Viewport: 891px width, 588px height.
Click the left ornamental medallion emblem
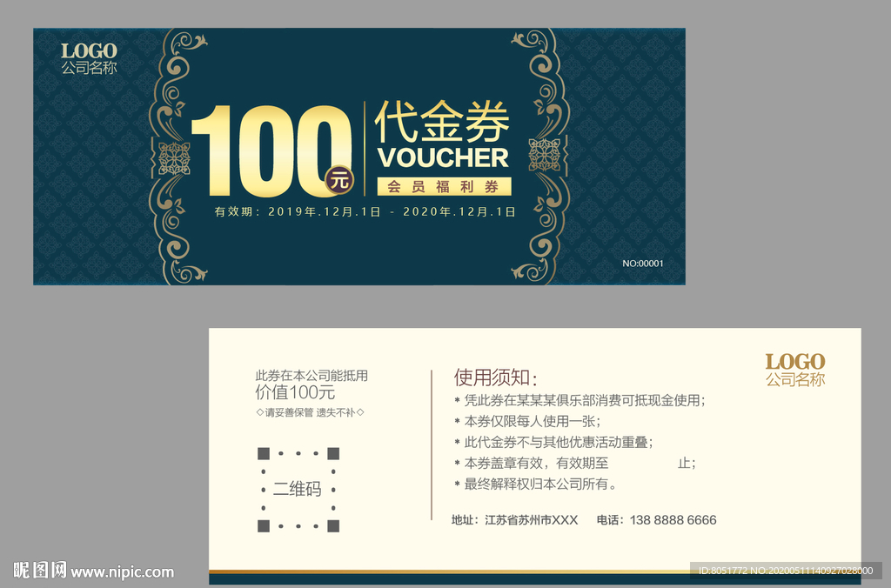[x=174, y=158]
